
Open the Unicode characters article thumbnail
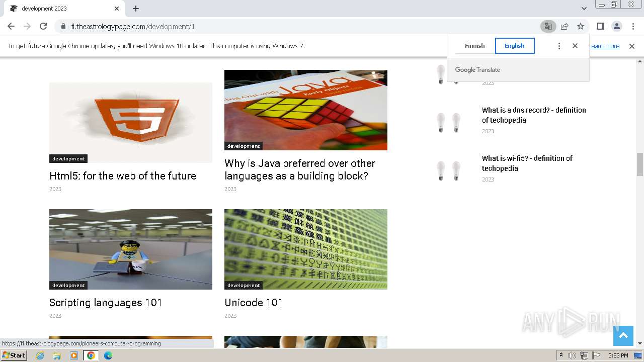pos(306,249)
